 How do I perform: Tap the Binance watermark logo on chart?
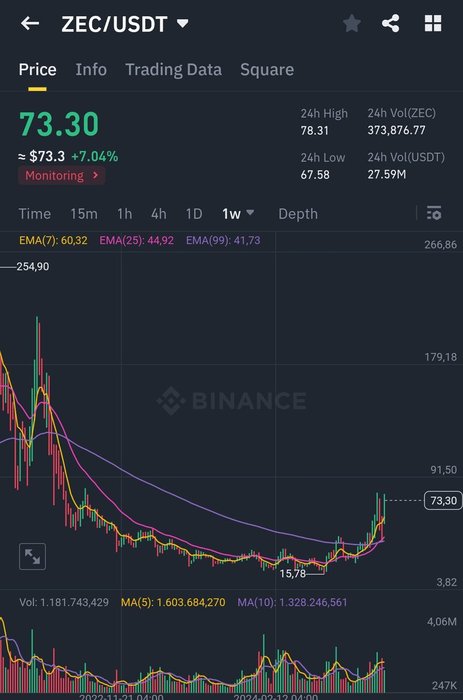pos(232,400)
